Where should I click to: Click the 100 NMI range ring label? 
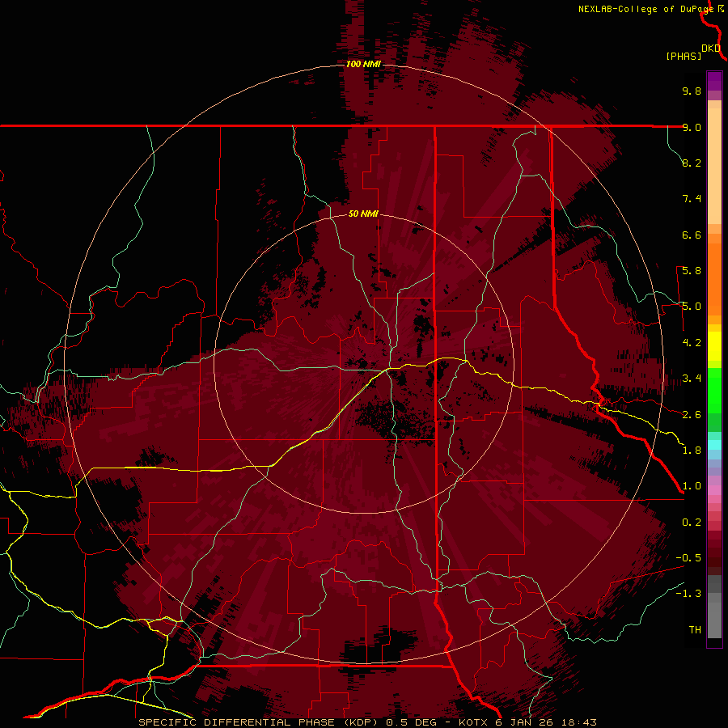pyautogui.click(x=363, y=64)
